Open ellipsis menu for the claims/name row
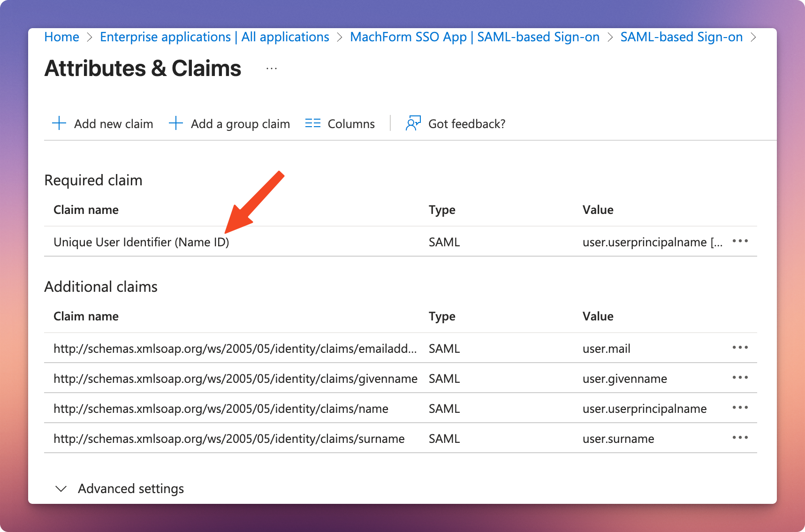Image resolution: width=805 pixels, height=532 pixels. tap(740, 408)
